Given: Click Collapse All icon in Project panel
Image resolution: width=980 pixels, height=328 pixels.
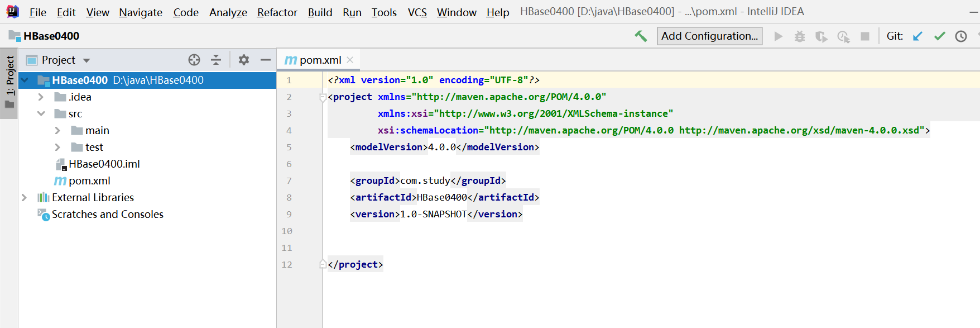Looking at the screenshot, I should pyautogui.click(x=216, y=60).
